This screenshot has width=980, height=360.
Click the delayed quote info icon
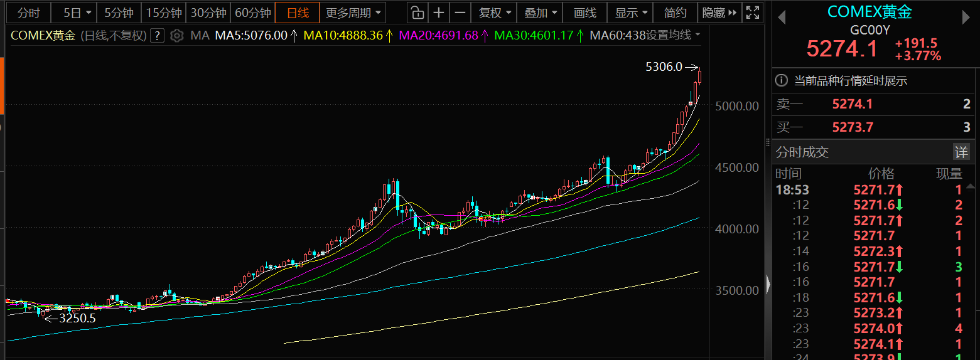[782, 80]
